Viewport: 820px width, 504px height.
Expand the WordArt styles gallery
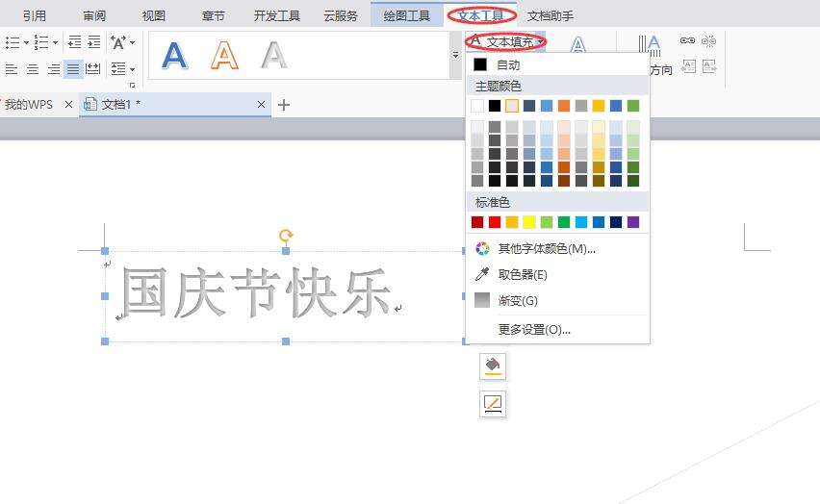coord(455,55)
